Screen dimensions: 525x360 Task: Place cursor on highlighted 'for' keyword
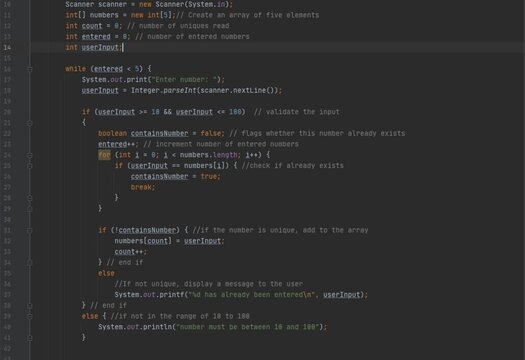click(x=104, y=155)
